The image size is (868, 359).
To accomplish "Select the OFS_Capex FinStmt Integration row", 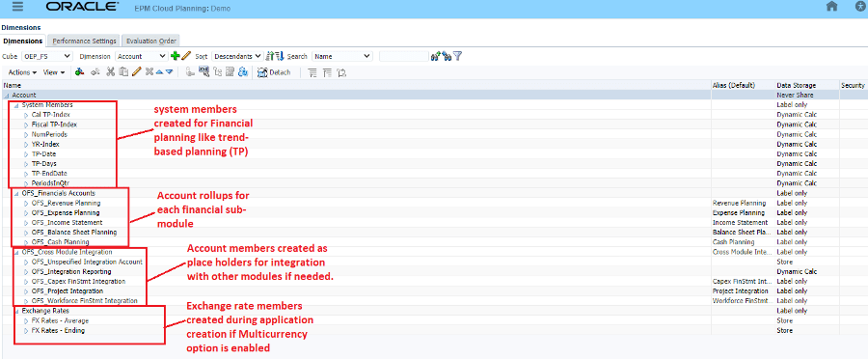I will point(434,282).
